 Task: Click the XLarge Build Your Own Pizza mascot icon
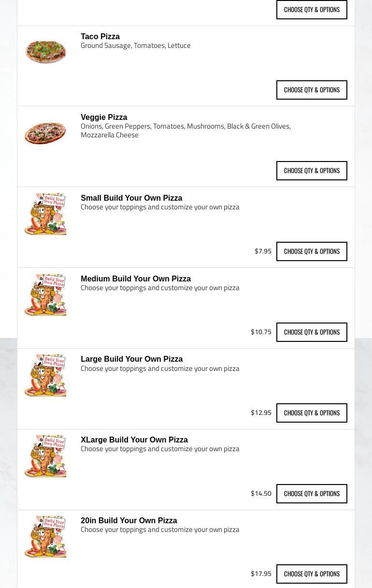tap(45, 456)
